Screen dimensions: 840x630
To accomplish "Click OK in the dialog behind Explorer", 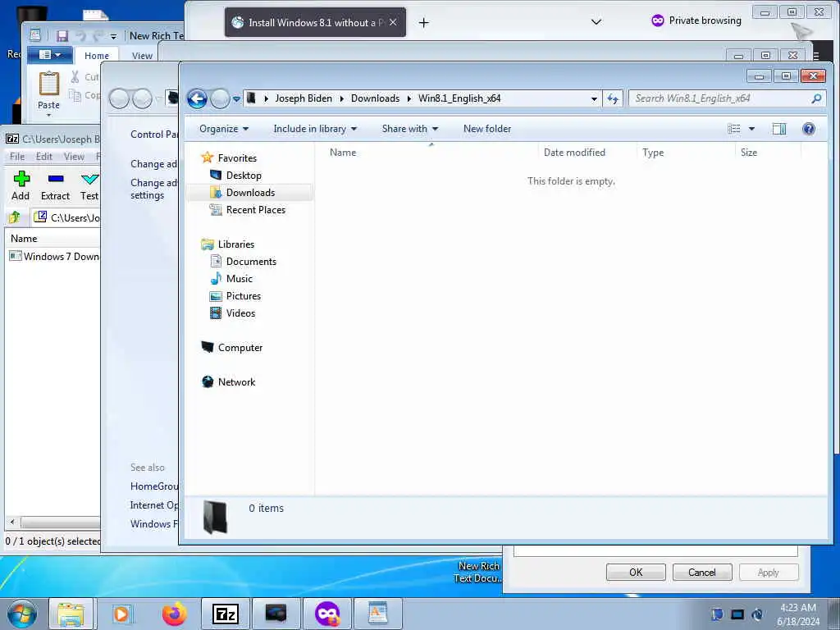I will tap(636, 572).
